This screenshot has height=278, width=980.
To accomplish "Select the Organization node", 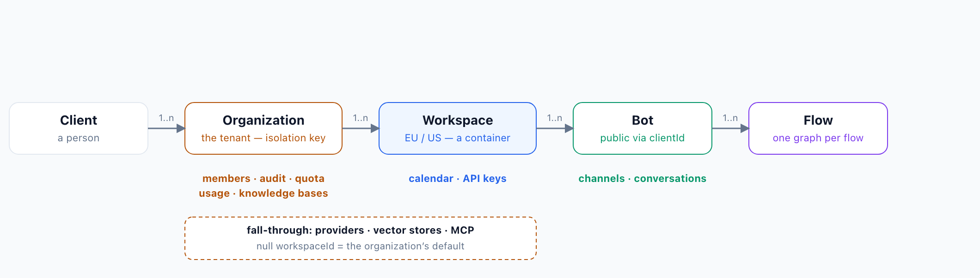I will (x=263, y=128).
